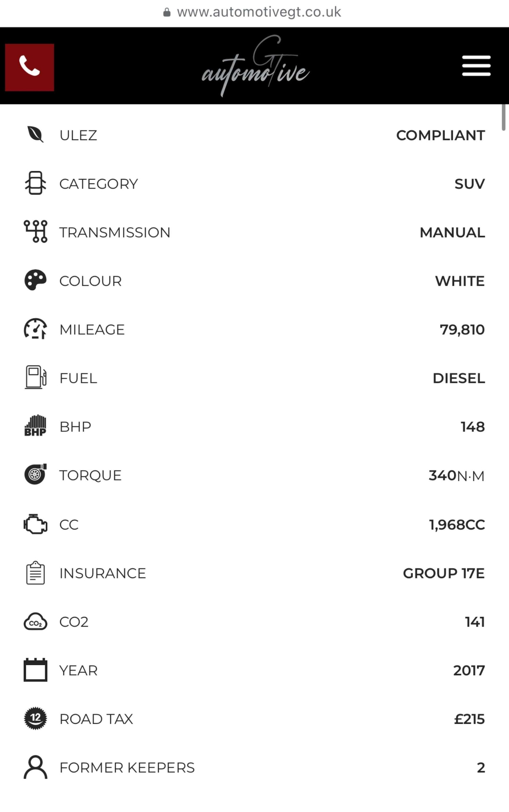This screenshot has width=509, height=812.
Task: Tap the mileage speedometer icon
Action: 35,329
